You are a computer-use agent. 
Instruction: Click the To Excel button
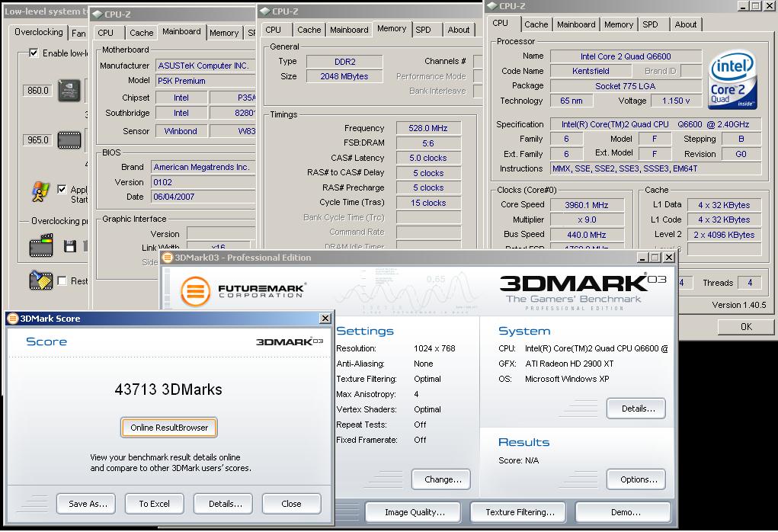[155, 504]
